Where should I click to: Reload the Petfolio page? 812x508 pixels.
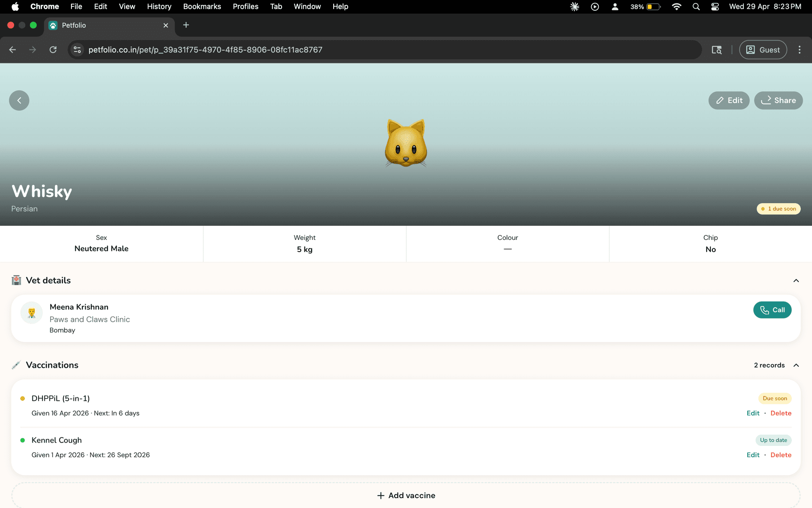[x=53, y=50]
